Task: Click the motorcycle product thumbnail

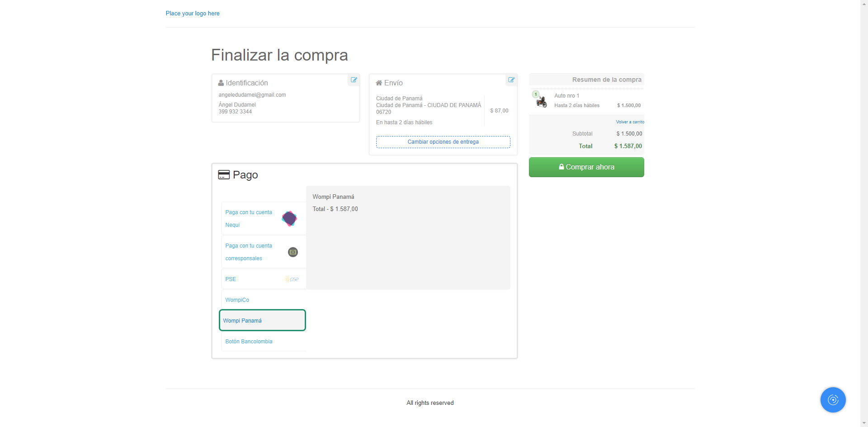Action: pos(541,102)
